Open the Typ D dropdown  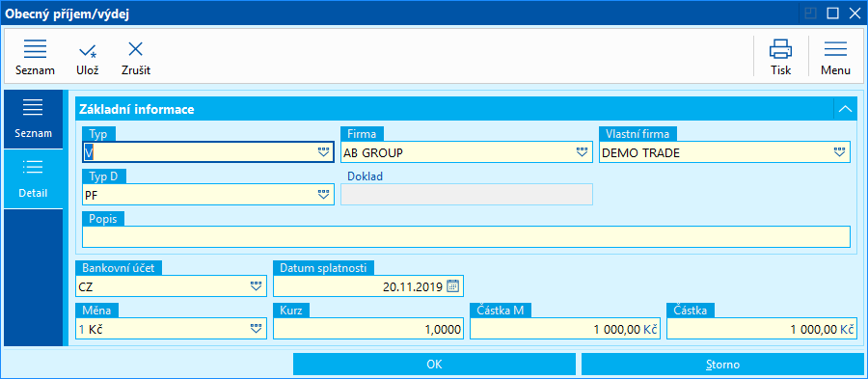point(324,194)
